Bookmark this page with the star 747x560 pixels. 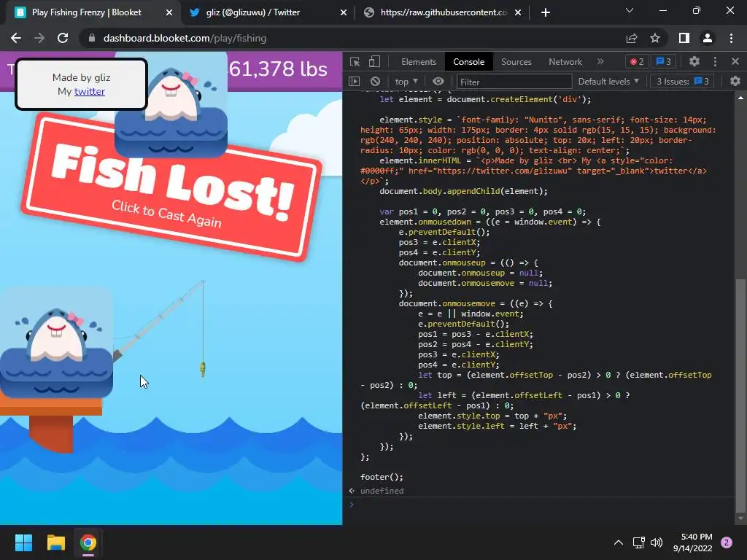(x=655, y=38)
